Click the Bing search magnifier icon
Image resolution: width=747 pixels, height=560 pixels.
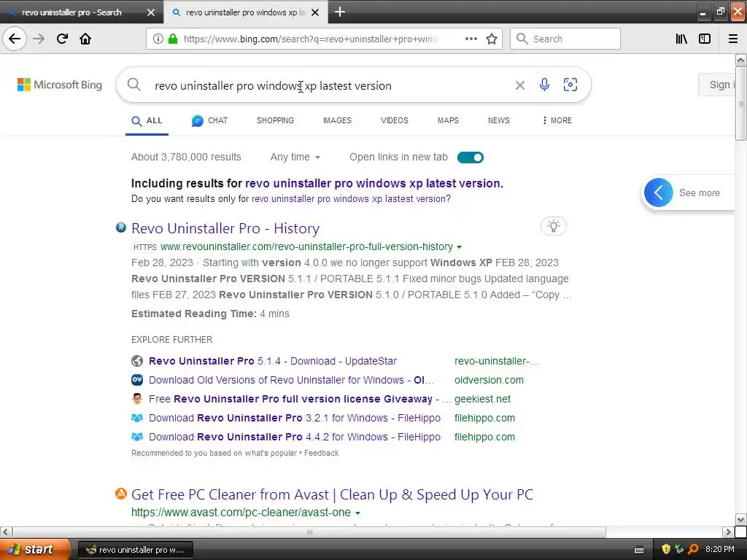click(134, 85)
